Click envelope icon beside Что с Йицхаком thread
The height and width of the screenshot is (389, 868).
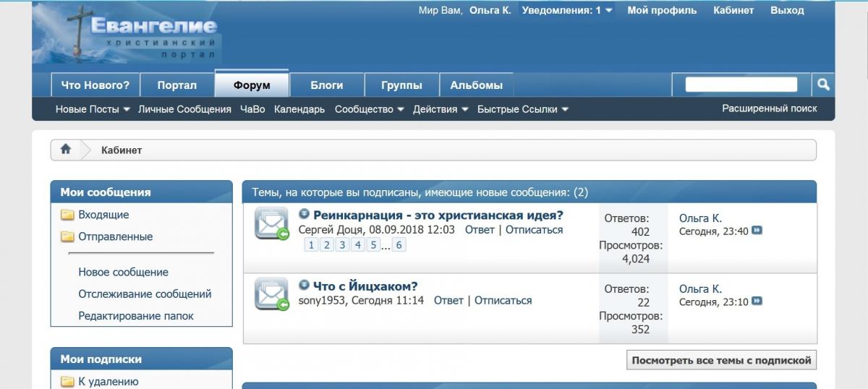(x=272, y=294)
